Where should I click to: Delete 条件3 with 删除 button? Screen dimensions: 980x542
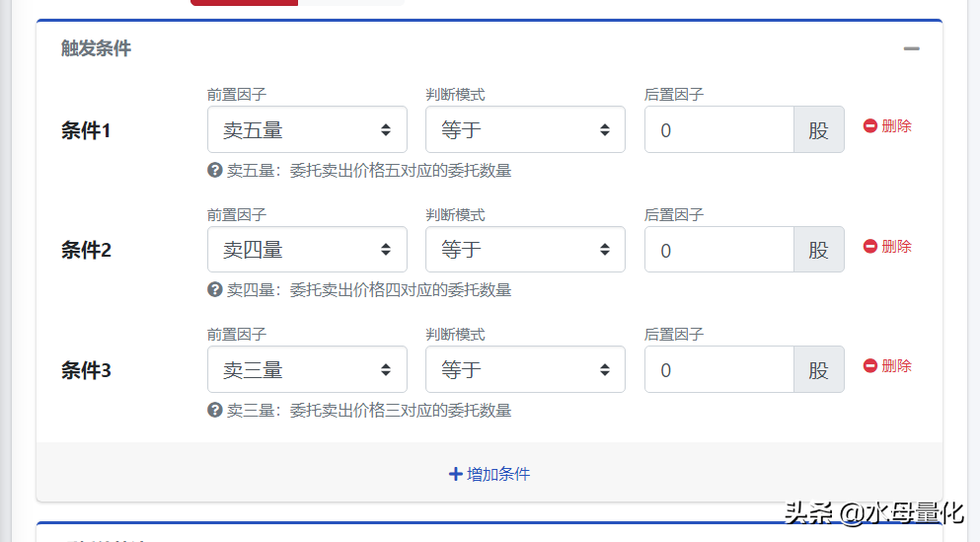[x=887, y=365]
